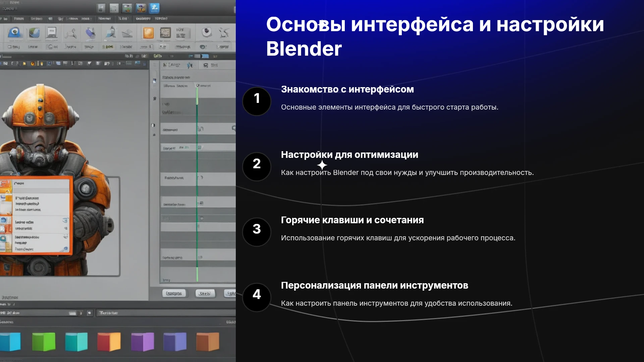Select the orange square icon in the ribbon
644x362 pixels.
click(x=148, y=33)
